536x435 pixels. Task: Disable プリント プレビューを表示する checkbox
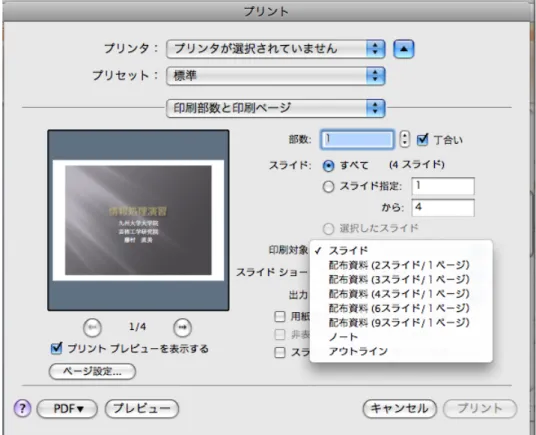tap(57, 349)
